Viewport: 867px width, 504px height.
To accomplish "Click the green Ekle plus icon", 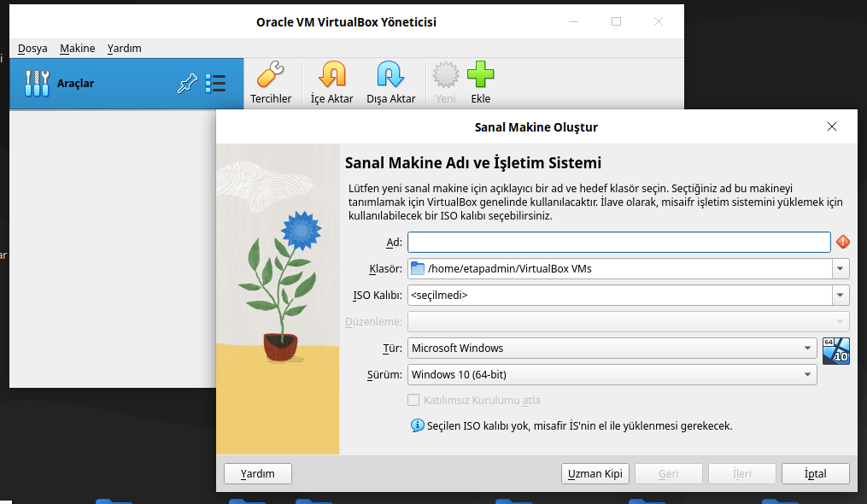I will point(481,76).
